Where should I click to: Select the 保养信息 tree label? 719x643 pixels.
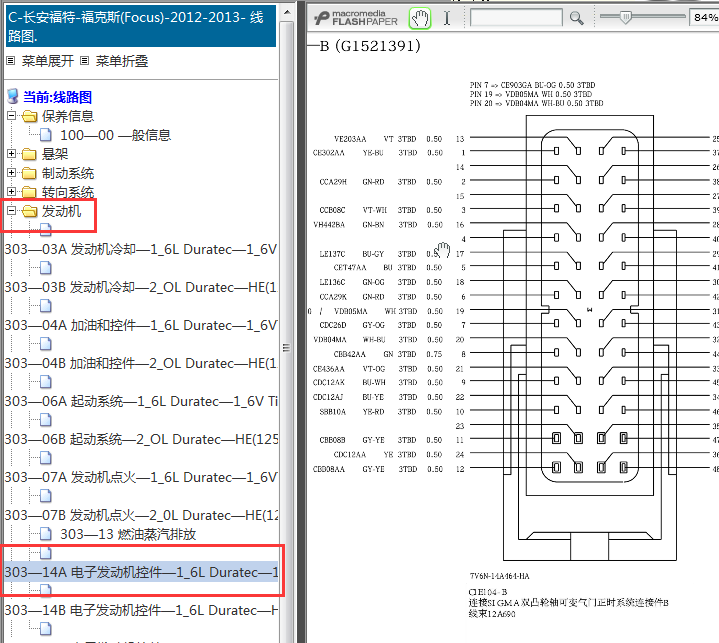pos(68,116)
